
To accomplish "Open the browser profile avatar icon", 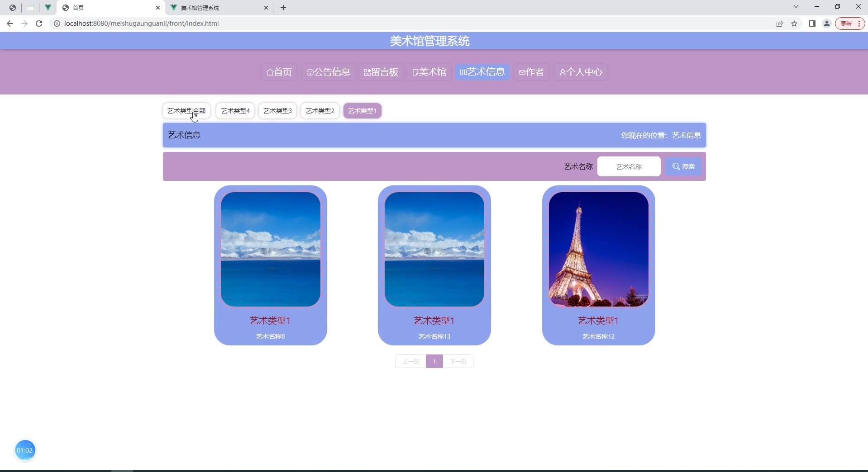I will [x=827, y=24].
